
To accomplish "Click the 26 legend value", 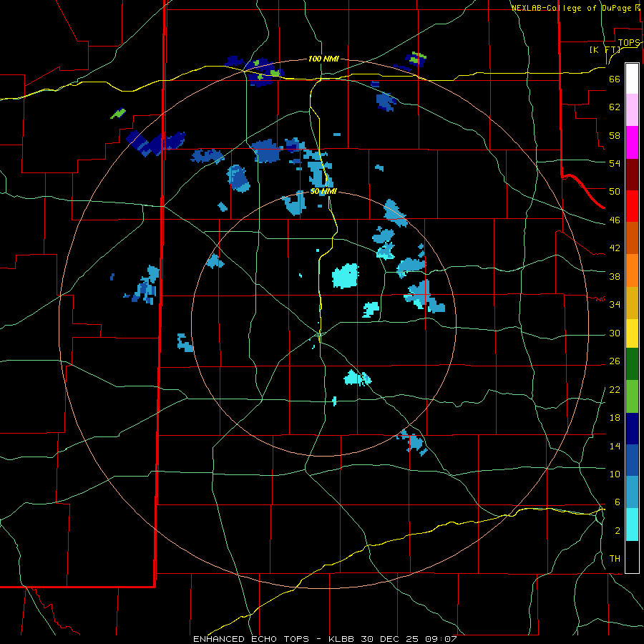I will (x=615, y=361).
